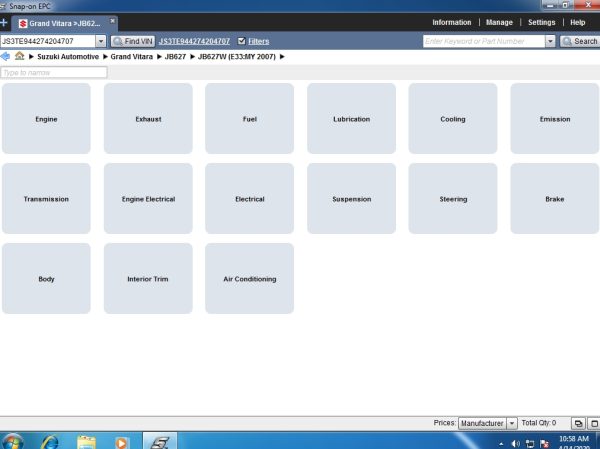The image size is (600, 449).
Task: Select JB627W (E33:MY 2007) breadcrumb
Action: [x=236, y=57]
